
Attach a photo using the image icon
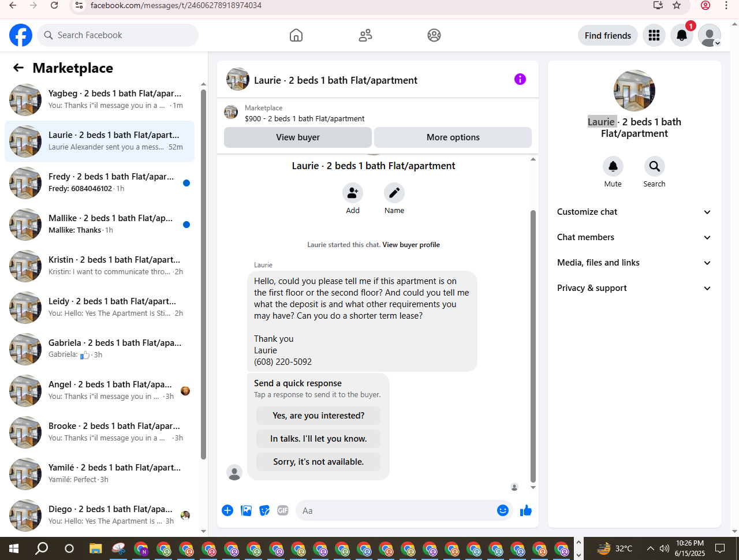[246, 510]
